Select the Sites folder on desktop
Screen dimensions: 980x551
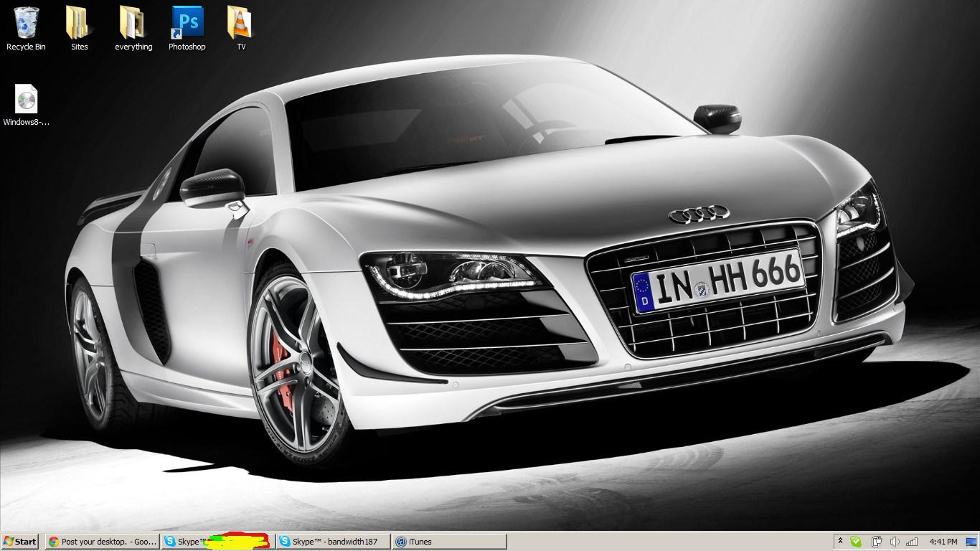pyautogui.click(x=79, y=23)
